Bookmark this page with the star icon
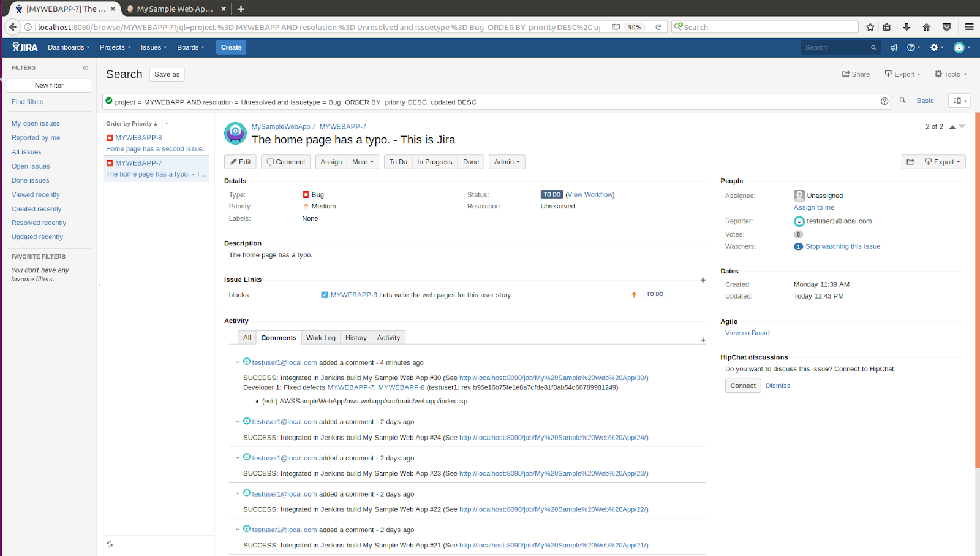This screenshot has width=980, height=556. click(870, 27)
